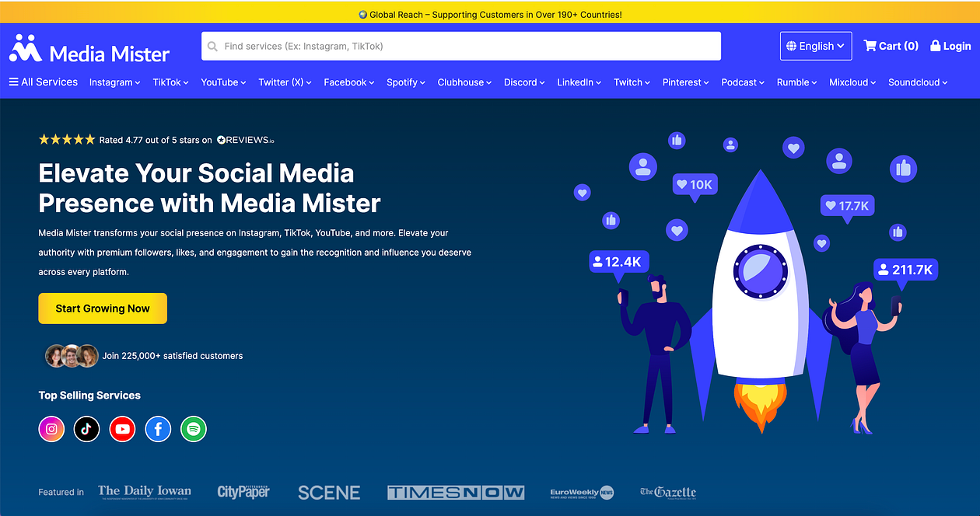Click the Global Reach announcement banner
980x516 pixels.
coord(490,14)
